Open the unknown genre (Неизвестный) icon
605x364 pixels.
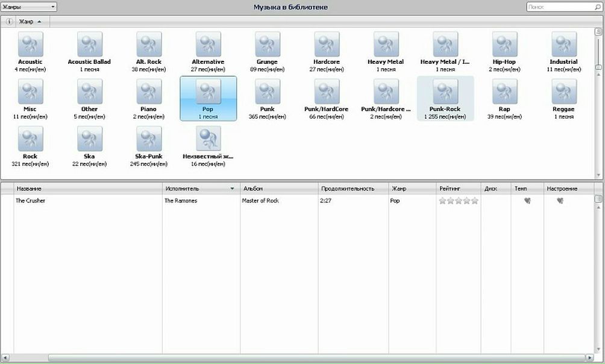coord(208,139)
